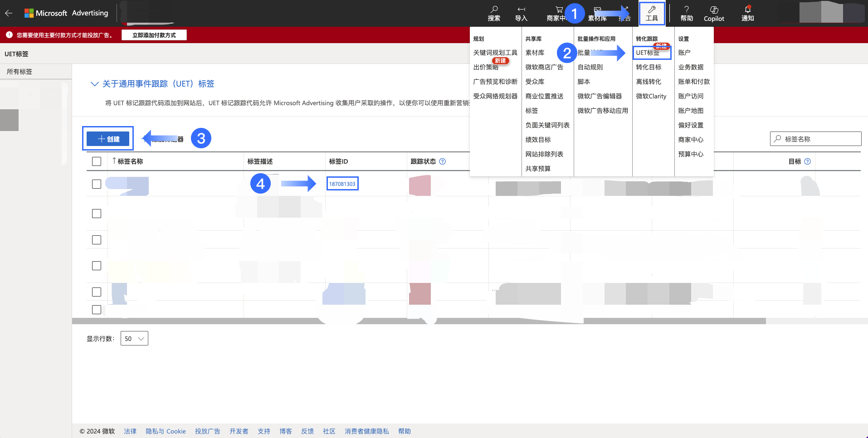
Task: Open the Microsoft Advertising logo home
Action: tap(66, 13)
